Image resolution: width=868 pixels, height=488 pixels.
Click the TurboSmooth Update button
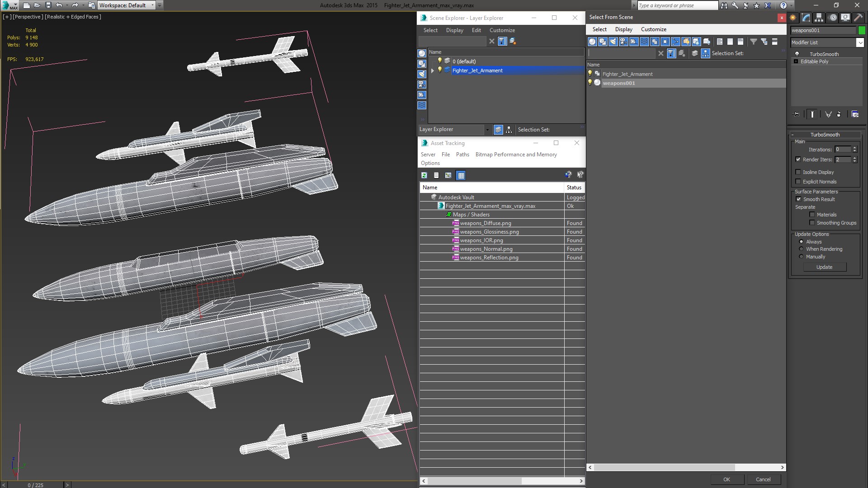[x=824, y=267]
